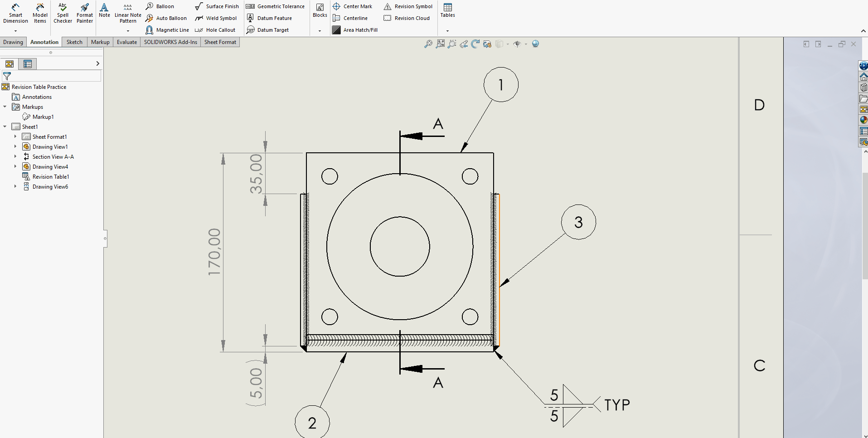Select Markup1 in the feature tree

[x=43, y=117]
